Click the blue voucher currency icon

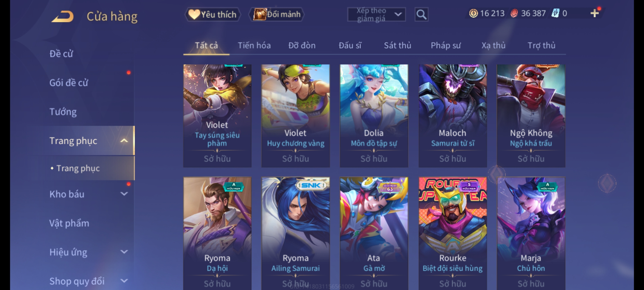(x=555, y=13)
